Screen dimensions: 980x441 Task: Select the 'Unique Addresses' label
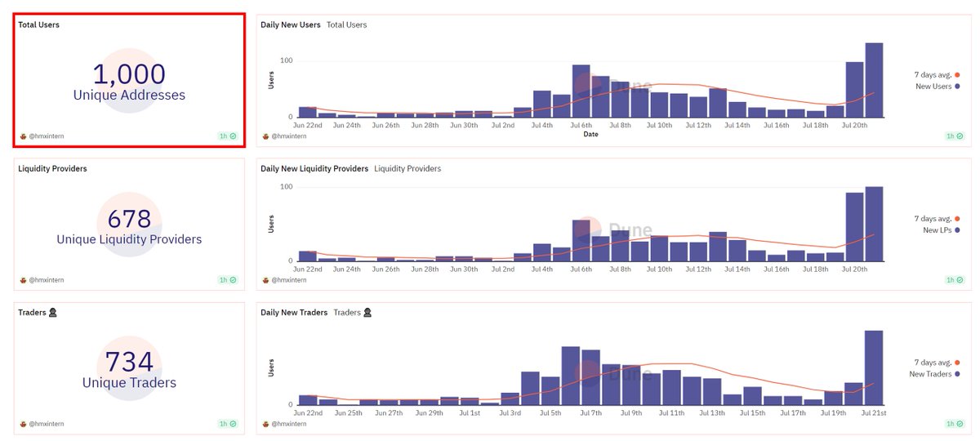tap(129, 96)
